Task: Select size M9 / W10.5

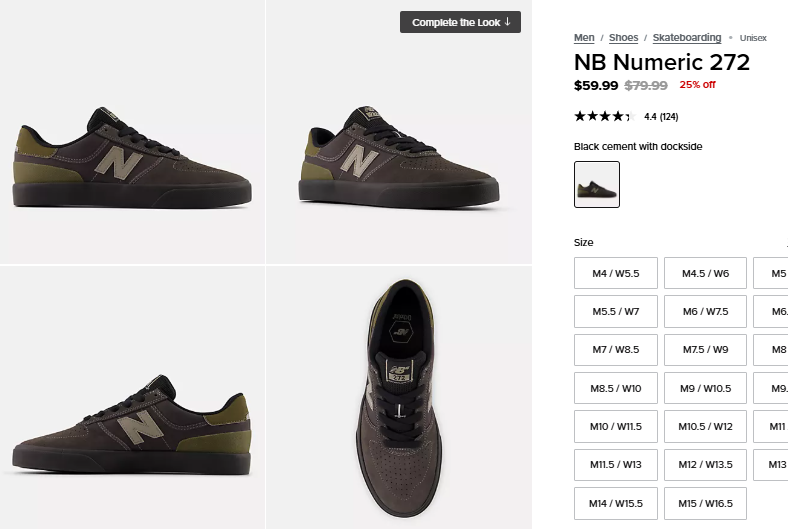Action: click(x=705, y=388)
